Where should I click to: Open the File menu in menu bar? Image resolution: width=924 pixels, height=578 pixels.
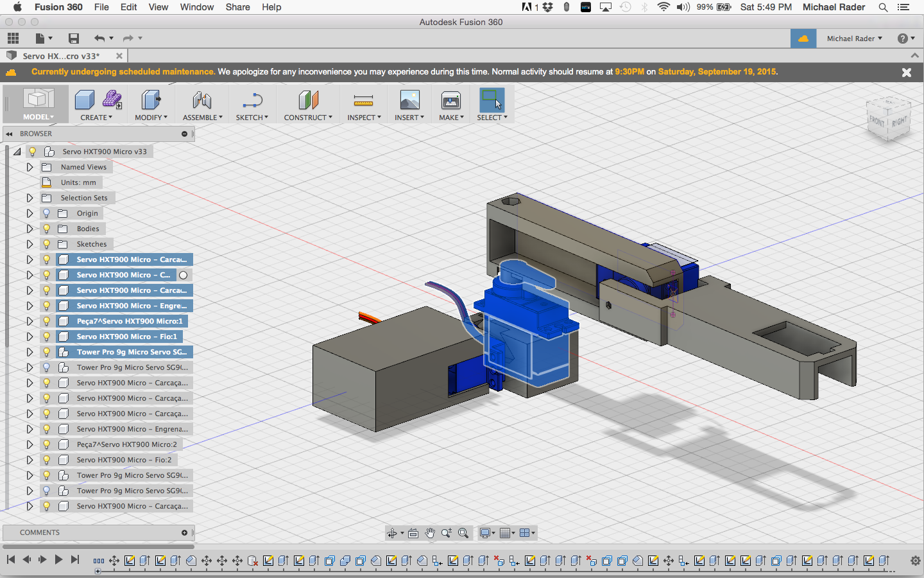coord(101,7)
